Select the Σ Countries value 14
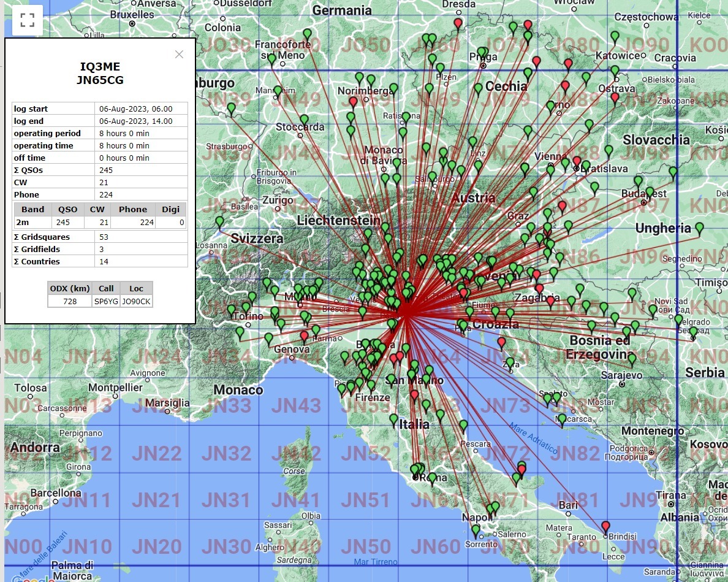The image size is (728, 582). (104, 261)
